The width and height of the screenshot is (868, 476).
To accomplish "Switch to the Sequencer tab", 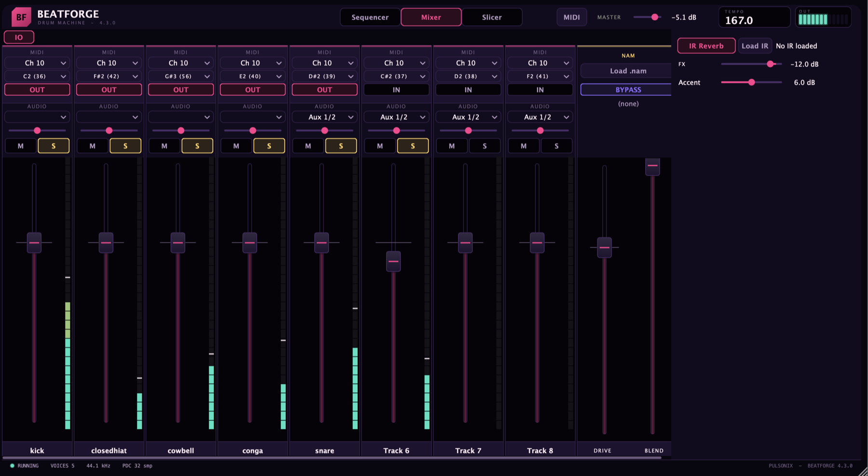I will 370,17.
